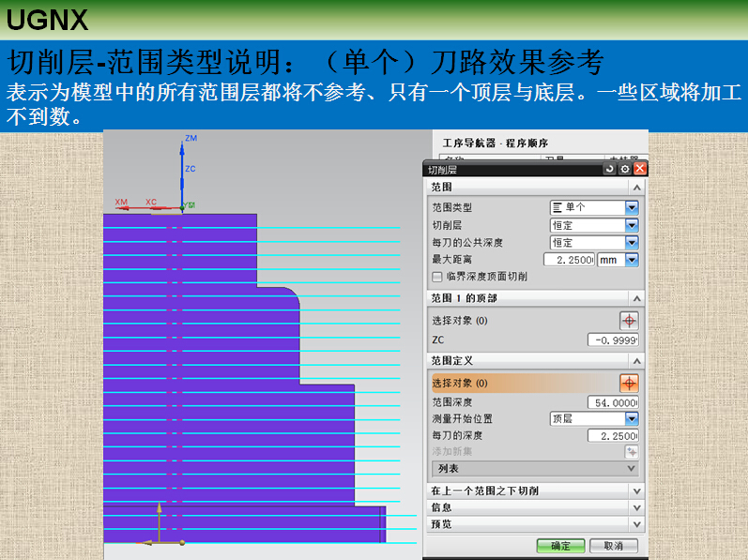Expand the 预览 section
Image resolution: width=748 pixels, height=560 pixels.
click(535, 524)
